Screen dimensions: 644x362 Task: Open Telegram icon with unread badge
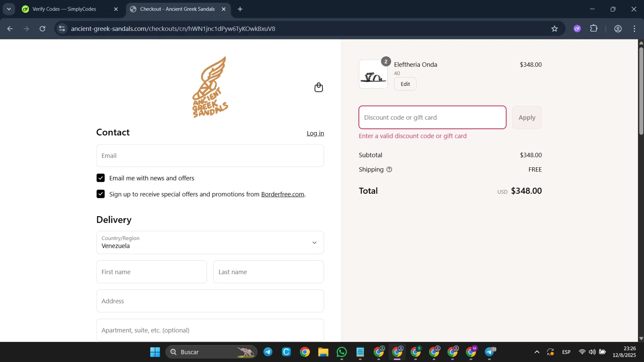coord(490,352)
